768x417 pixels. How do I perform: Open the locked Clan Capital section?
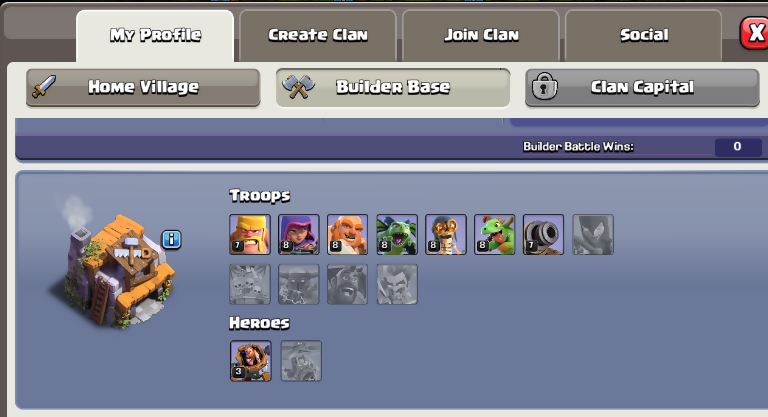coord(642,87)
